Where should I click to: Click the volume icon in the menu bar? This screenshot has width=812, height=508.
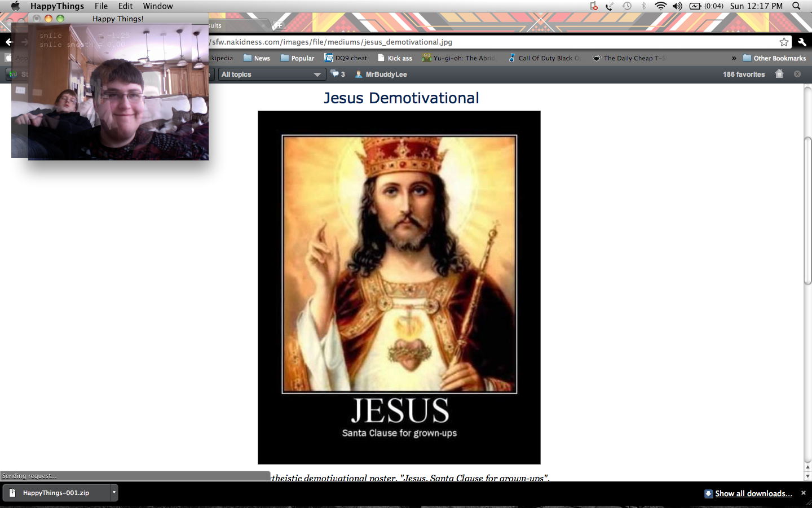677,6
